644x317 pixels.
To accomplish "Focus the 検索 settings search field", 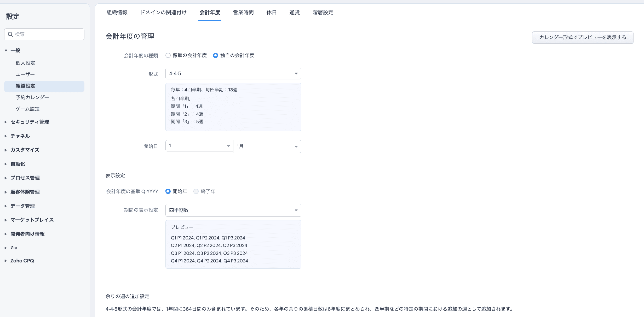I will [44, 34].
